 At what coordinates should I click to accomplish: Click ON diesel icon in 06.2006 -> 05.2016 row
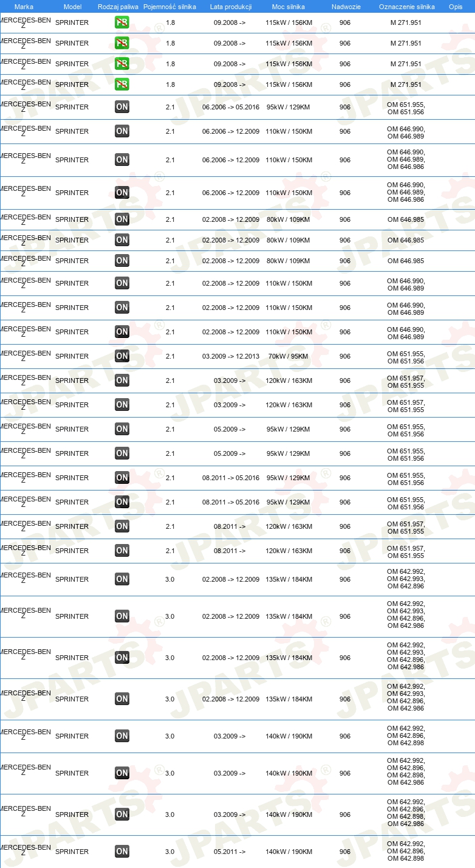pos(122,107)
